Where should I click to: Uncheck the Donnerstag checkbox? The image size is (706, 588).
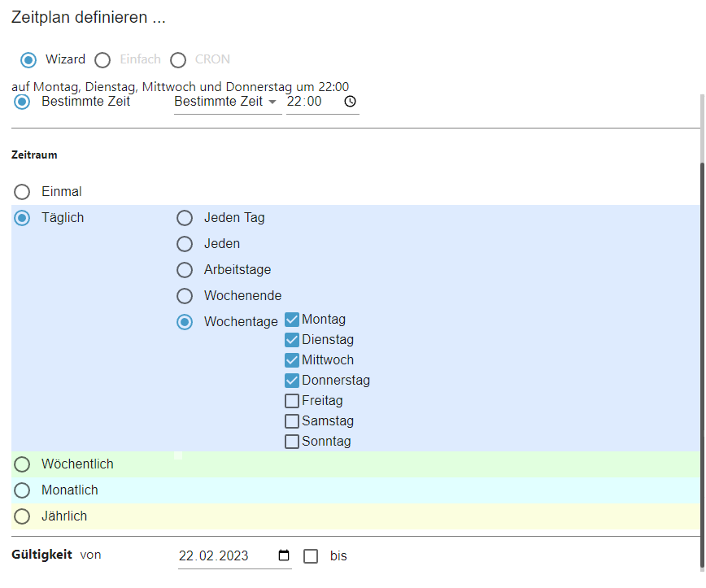(x=292, y=381)
